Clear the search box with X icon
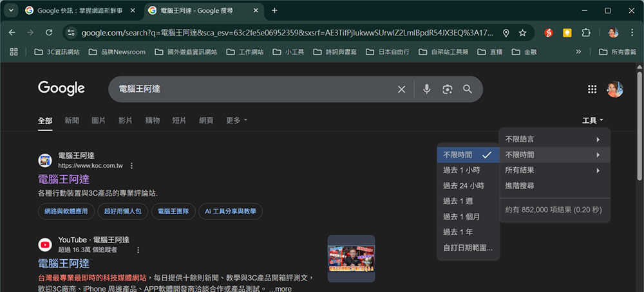The height and width of the screenshot is (292, 644). coord(402,89)
